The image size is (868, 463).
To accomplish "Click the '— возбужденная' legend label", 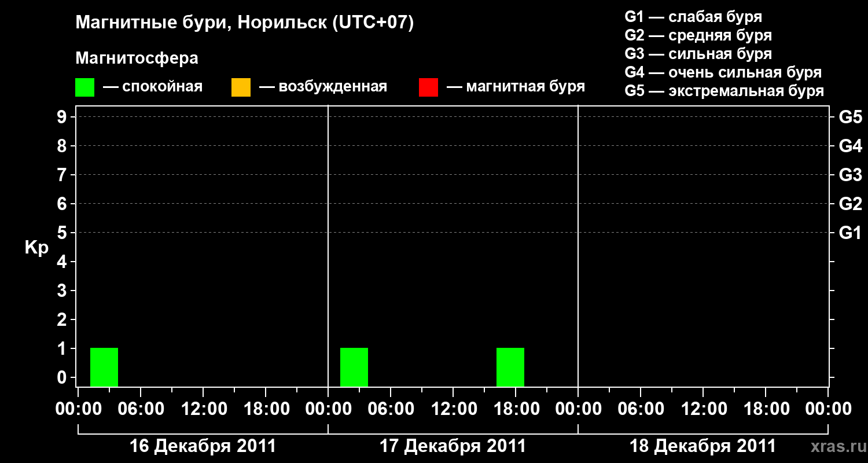I will pos(323,87).
